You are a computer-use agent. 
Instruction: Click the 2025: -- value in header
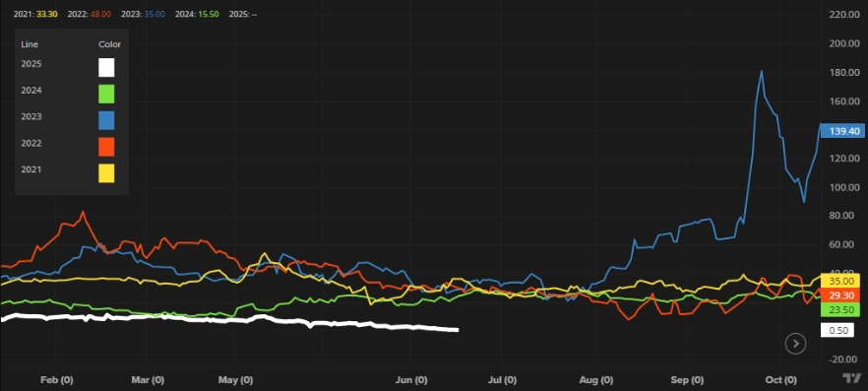[244, 14]
